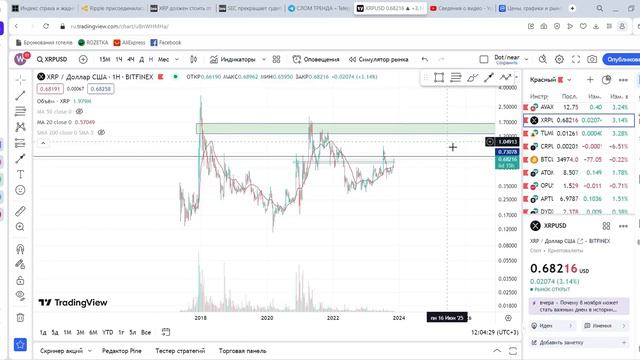The height and width of the screenshot is (360, 640).
Task: Change the candlestick chart type
Action: [x=193, y=60]
